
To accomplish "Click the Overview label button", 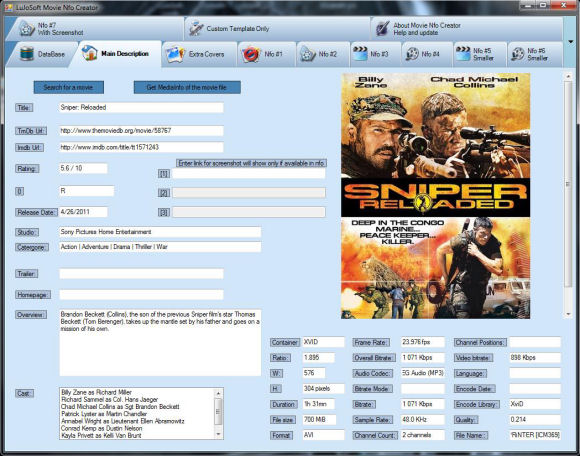I will 31,315.
